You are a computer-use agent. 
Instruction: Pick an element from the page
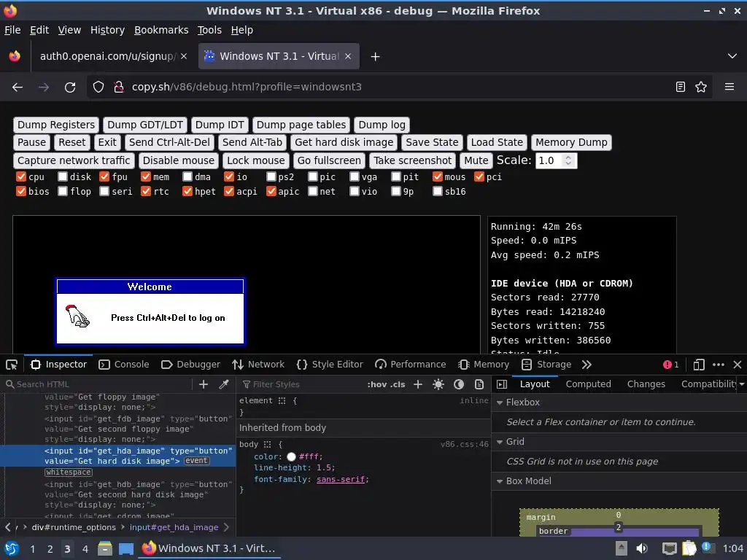click(x=12, y=365)
